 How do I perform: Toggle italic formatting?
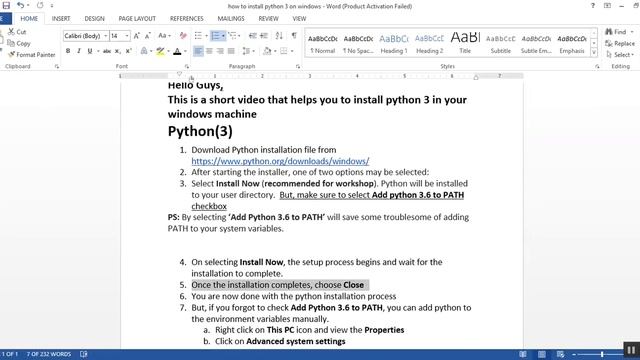click(79, 51)
